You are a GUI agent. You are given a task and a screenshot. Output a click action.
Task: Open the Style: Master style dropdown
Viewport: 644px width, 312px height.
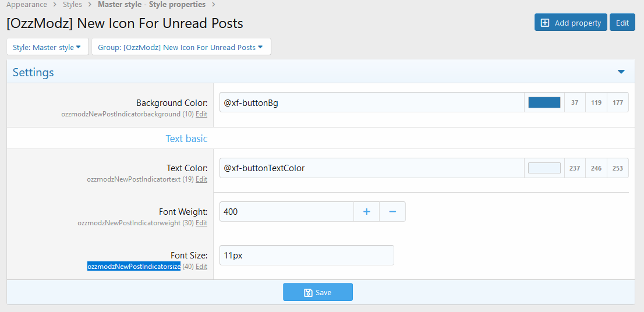pos(47,47)
